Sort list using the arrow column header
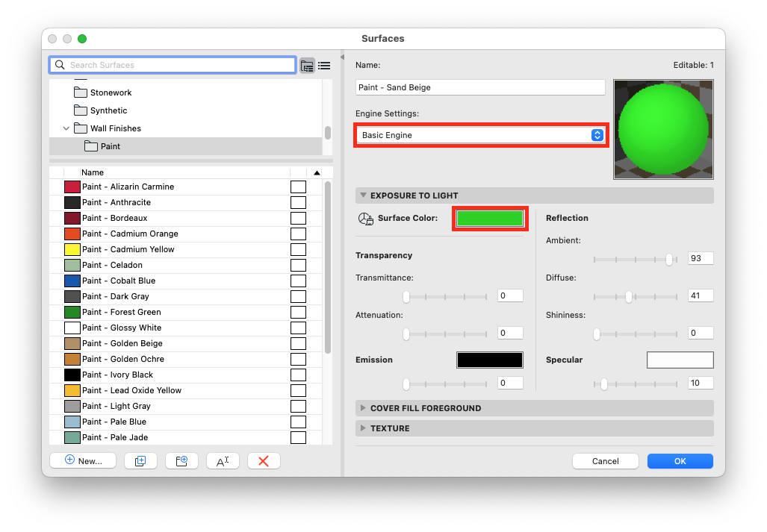Image resolution: width=767 pixels, height=532 pixels. pyautogui.click(x=317, y=172)
